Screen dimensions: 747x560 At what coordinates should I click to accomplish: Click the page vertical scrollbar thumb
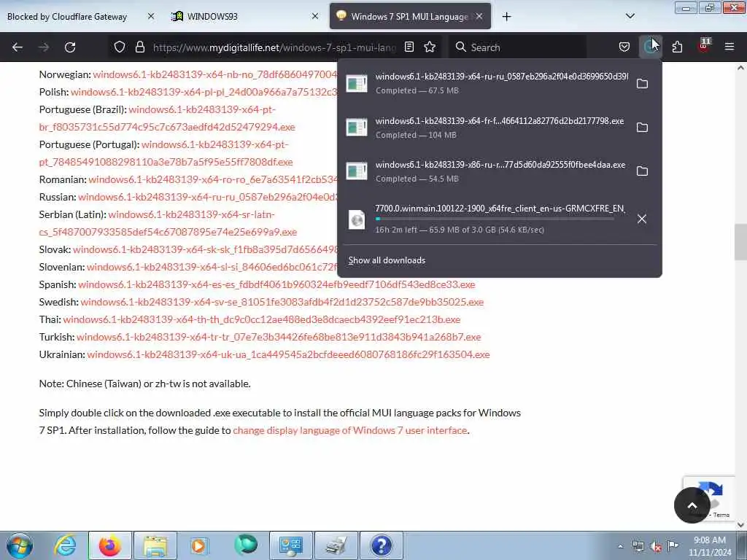[740, 242]
